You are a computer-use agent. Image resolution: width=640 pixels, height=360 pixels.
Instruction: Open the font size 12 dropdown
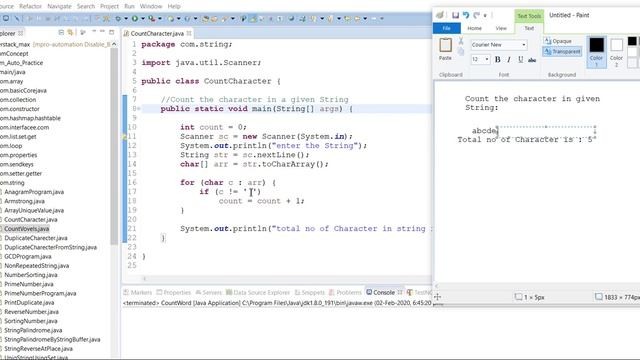pos(487,60)
